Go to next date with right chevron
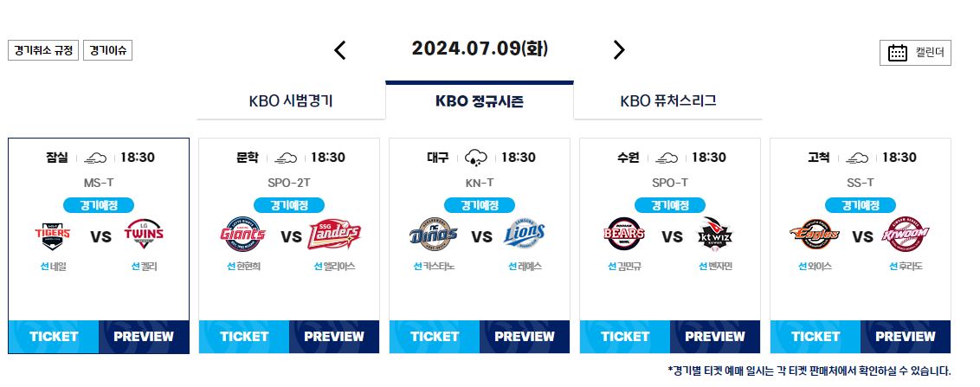This screenshot has width=980, height=387. pyautogui.click(x=619, y=50)
